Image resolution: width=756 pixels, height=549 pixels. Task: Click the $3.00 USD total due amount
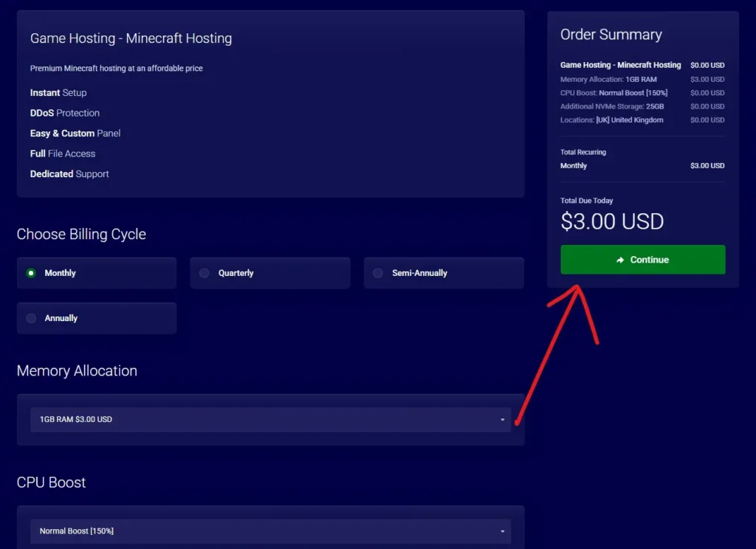[x=612, y=221]
